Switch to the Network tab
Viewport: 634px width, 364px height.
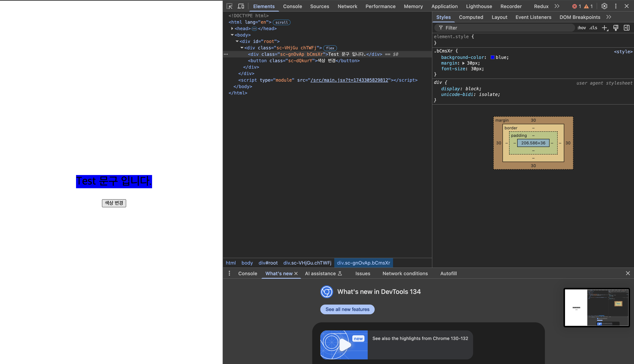pos(347,6)
